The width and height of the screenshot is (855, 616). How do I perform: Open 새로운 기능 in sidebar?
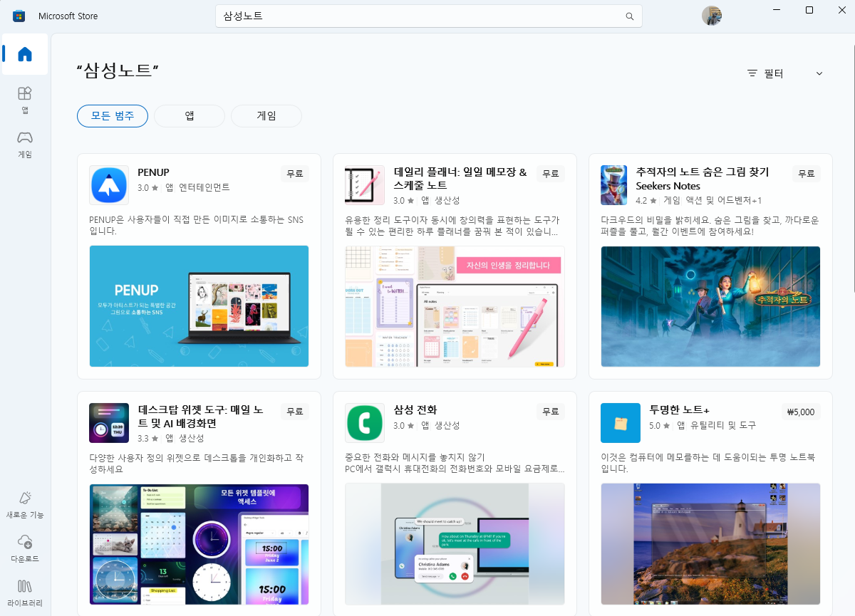coord(25,503)
